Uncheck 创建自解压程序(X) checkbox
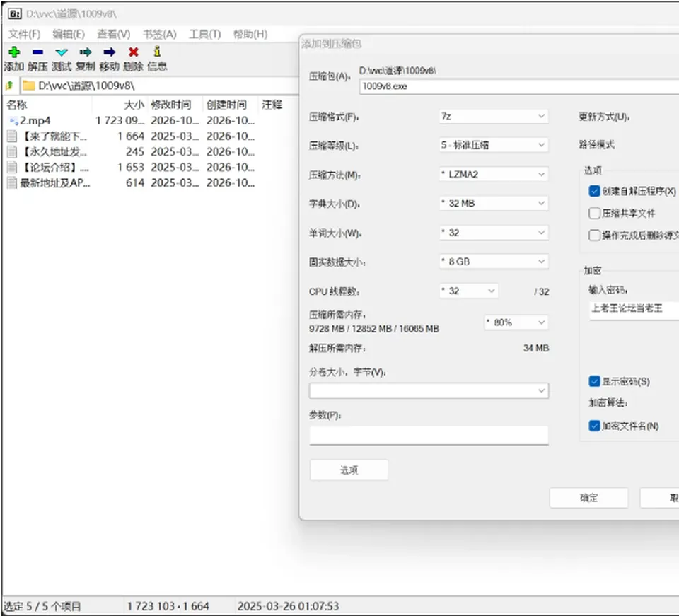The width and height of the screenshot is (679, 616). pyautogui.click(x=594, y=191)
